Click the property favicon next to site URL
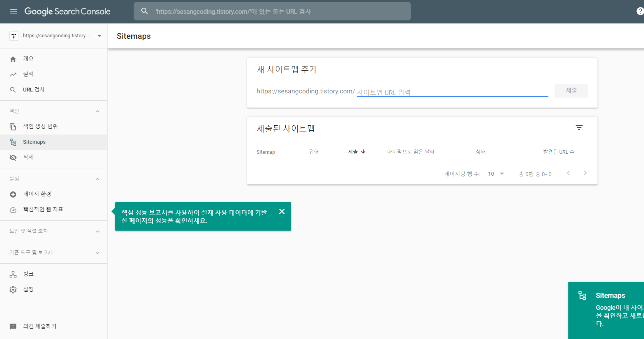 click(x=14, y=36)
